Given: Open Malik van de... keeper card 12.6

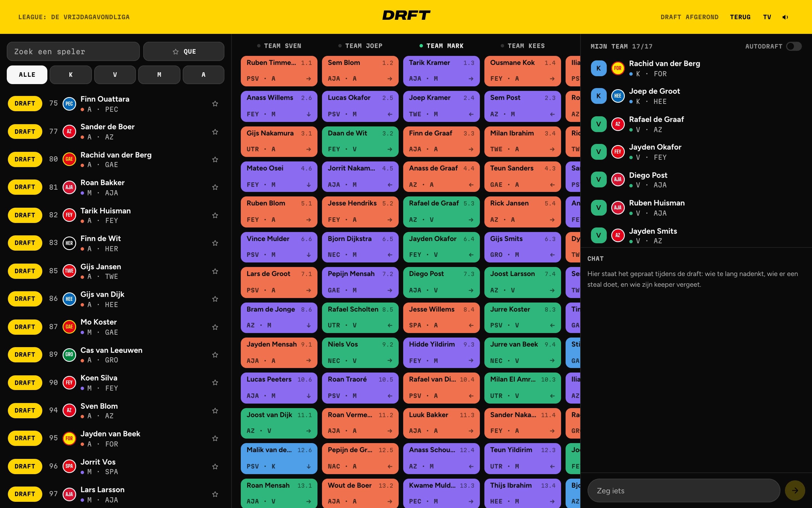Looking at the screenshot, I should point(279,458).
